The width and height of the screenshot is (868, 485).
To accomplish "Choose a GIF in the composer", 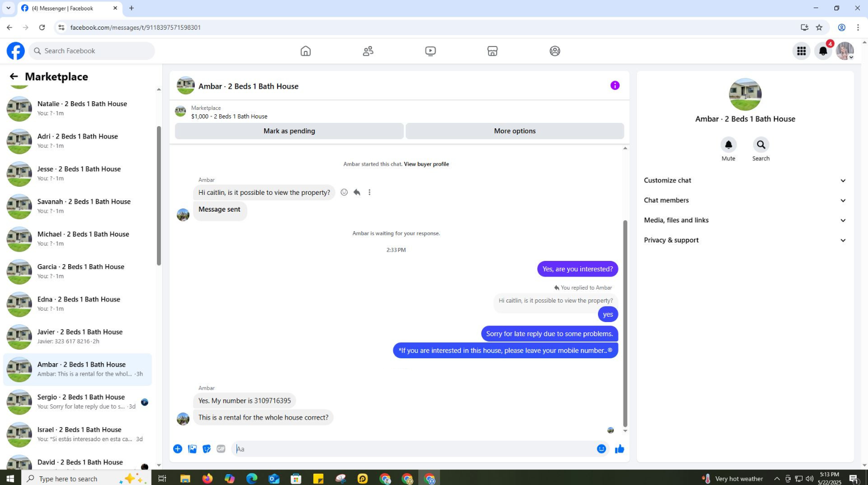I will (x=221, y=449).
